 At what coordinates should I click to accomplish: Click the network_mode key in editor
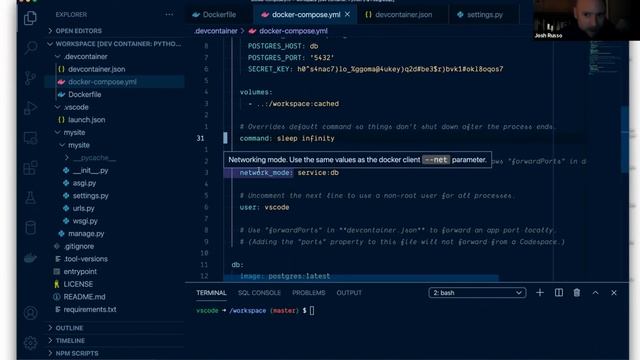(x=266, y=173)
